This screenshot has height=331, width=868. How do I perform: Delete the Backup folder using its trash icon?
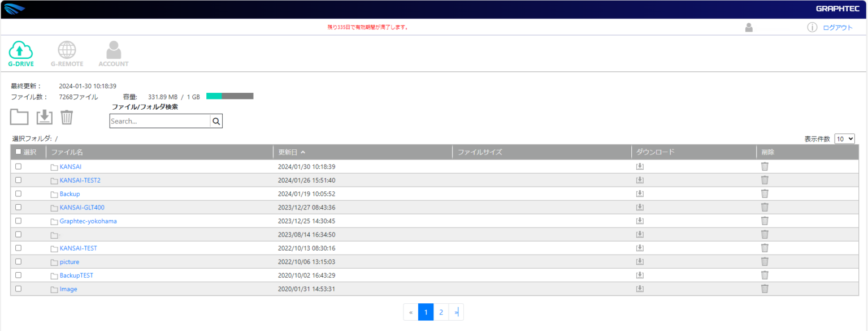point(765,194)
